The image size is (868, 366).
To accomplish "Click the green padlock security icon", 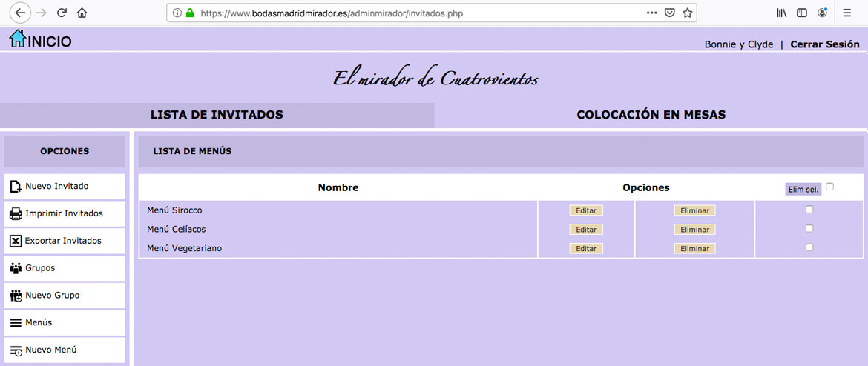I will click(190, 13).
